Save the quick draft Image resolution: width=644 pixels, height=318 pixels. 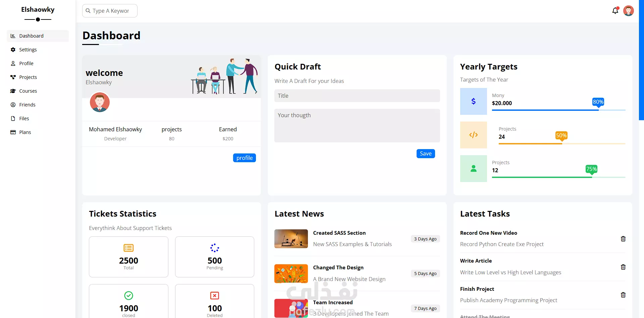tap(426, 153)
